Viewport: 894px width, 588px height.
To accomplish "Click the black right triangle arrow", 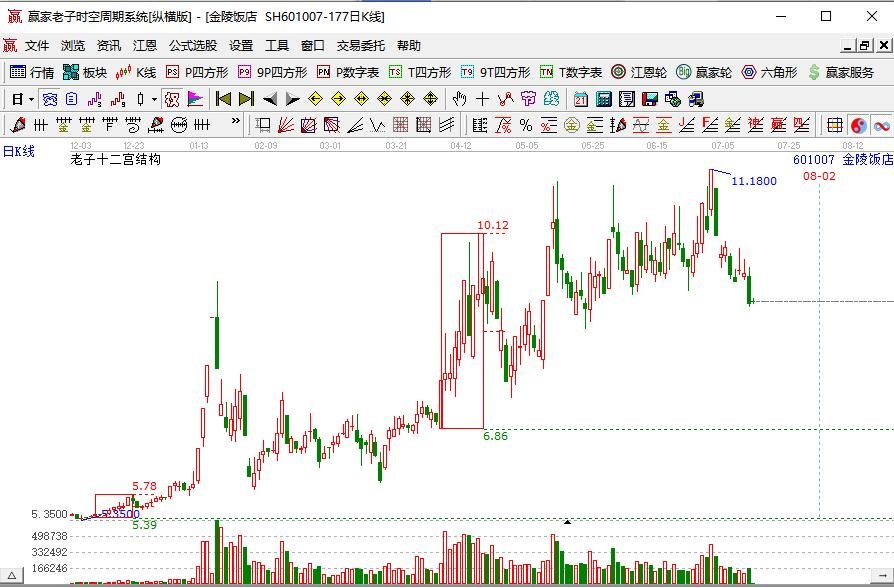I will 292,99.
